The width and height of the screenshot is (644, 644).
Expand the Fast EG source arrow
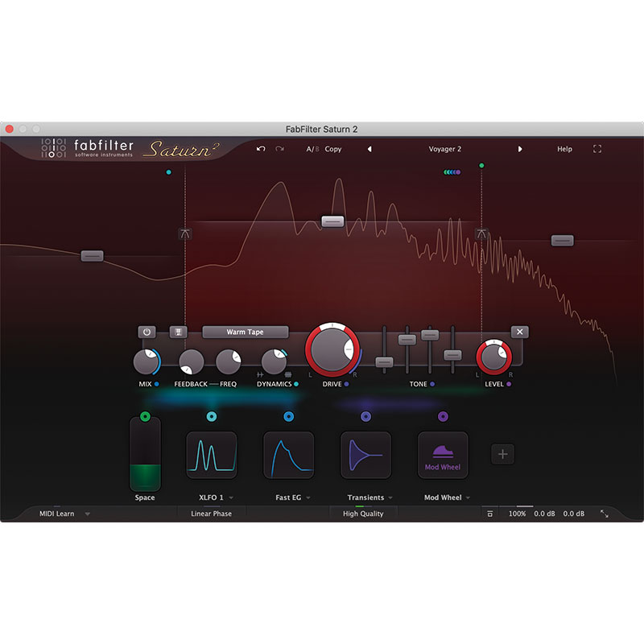308,497
